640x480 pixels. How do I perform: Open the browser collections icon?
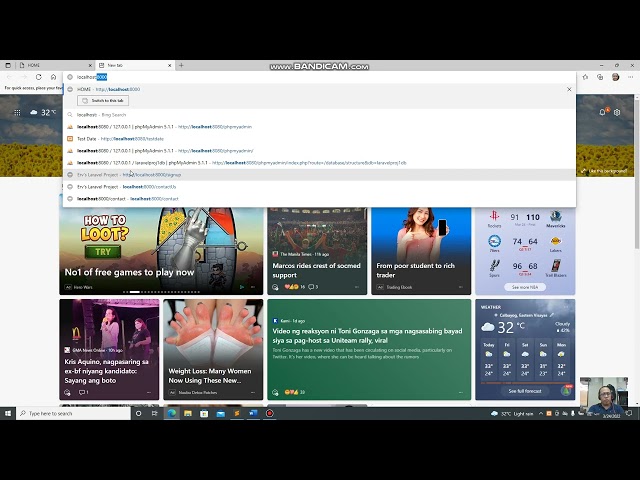(600, 77)
